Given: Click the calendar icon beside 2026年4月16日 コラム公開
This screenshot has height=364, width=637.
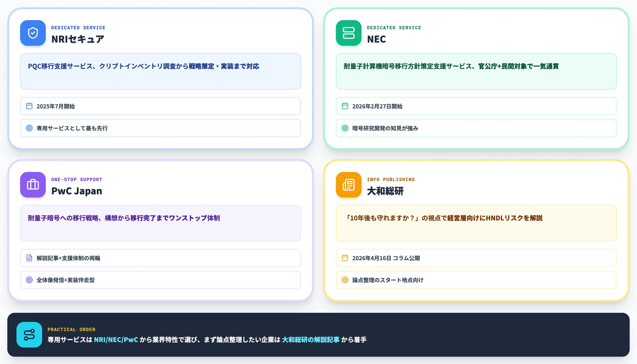Looking at the screenshot, I should tap(345, 258).
